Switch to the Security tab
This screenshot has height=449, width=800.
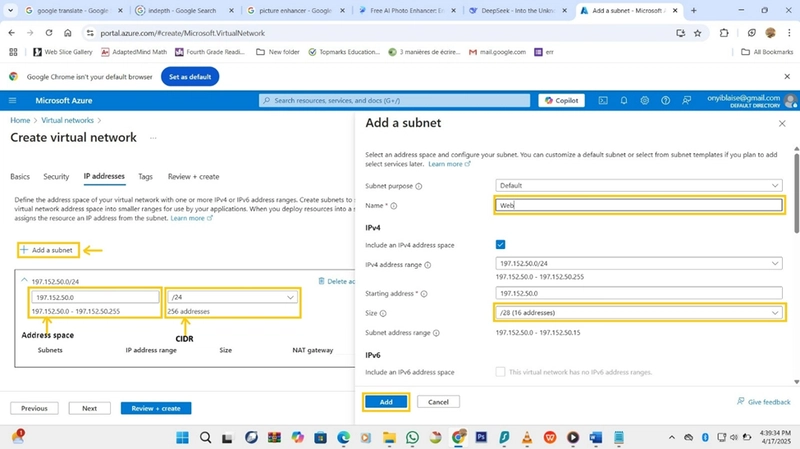(x=56, y=177)
